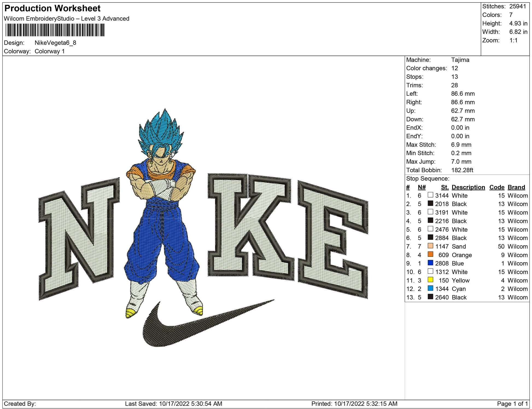The width and height of the screenshot is (532, 409).
Task: Click the Brand column header
Action: pyautogui.click(x=516, y=187)
